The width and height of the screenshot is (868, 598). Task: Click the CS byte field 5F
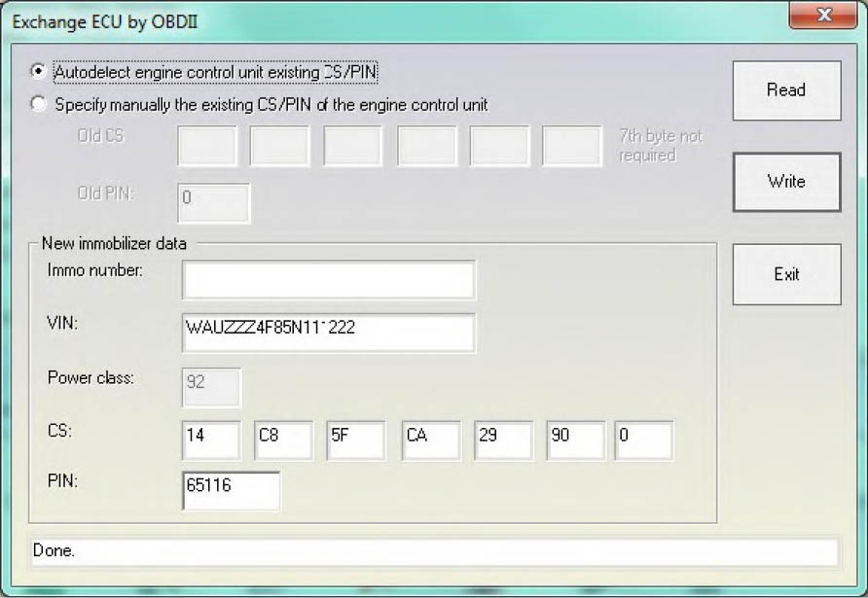point(355,440)
